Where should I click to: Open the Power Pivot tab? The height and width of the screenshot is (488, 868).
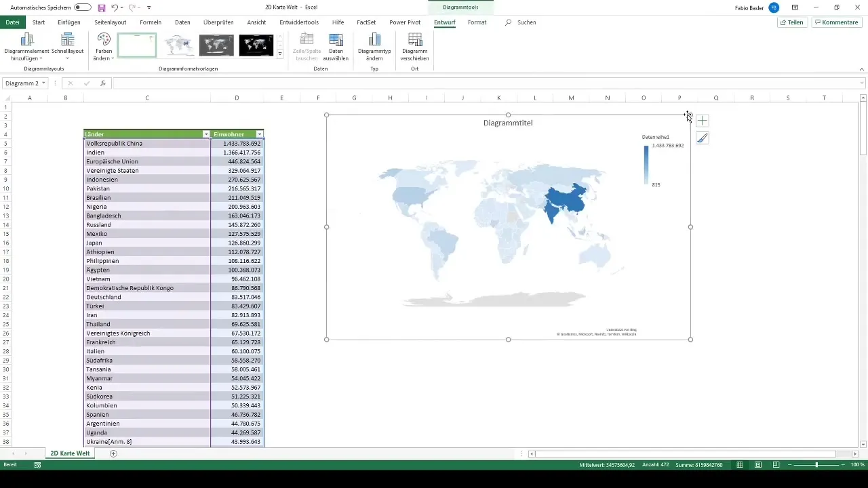click(x=405, y=22)
